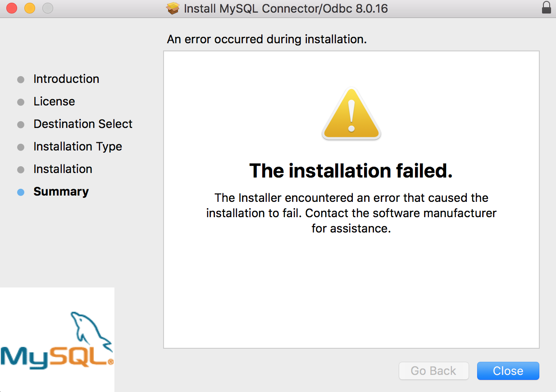Click the green zoom circle
Viewport: 556px width, 392px height.
[x=47, y=8]
